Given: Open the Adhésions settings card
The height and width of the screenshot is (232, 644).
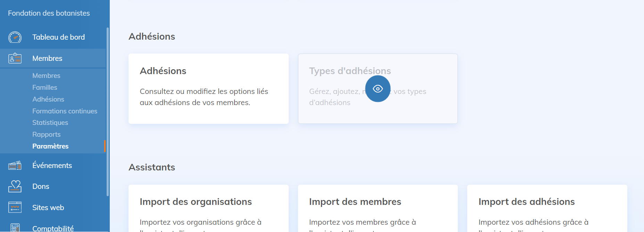Looking at the screenshot, I should (x=208, y=89).
